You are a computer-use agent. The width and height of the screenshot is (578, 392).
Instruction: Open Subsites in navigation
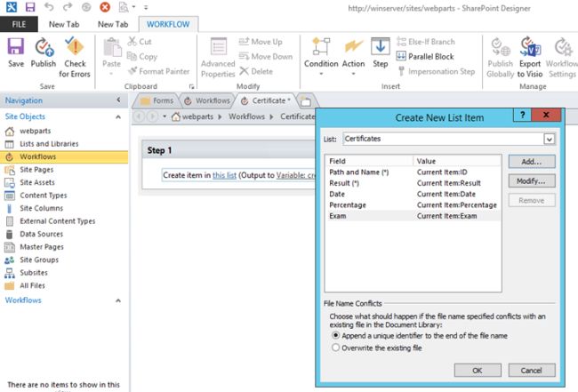(x=34, y=273)
